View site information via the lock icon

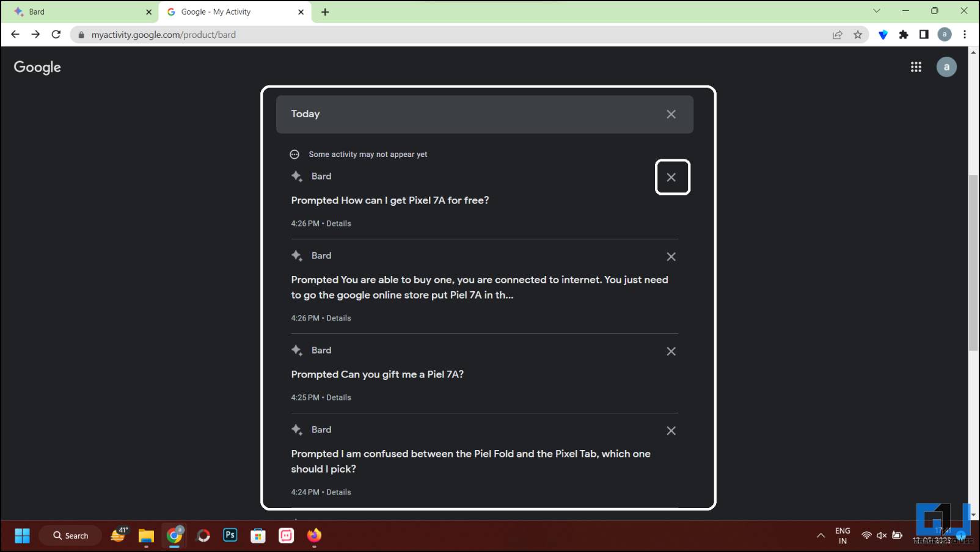(x=81, y=35)
